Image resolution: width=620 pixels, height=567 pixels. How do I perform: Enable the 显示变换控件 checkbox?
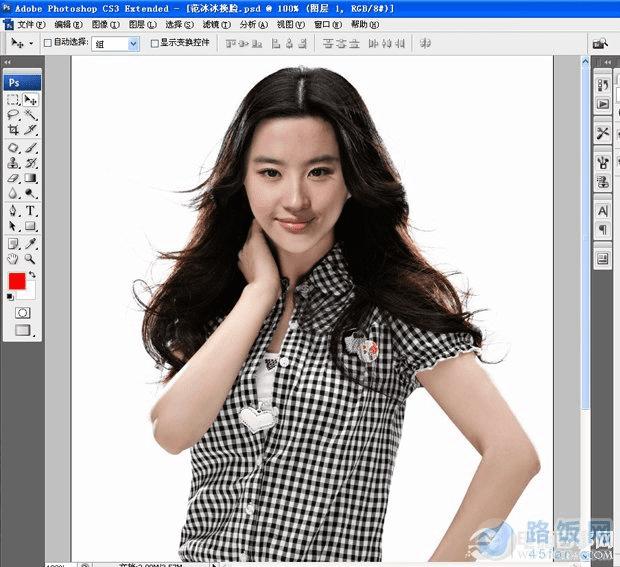pos(155,43)
